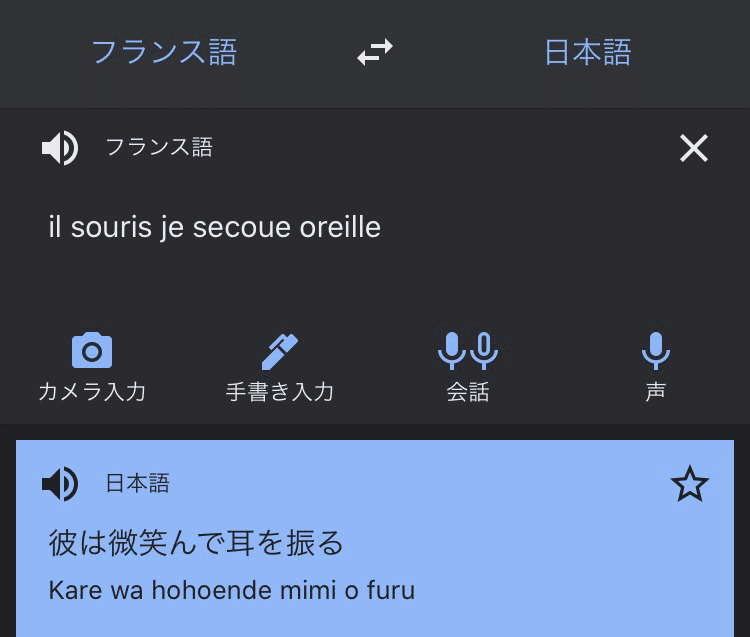The height and width of the screenshot is (637, 750).
Task: Tap the フランス語 label above the input text
Action: click(159, 148)
